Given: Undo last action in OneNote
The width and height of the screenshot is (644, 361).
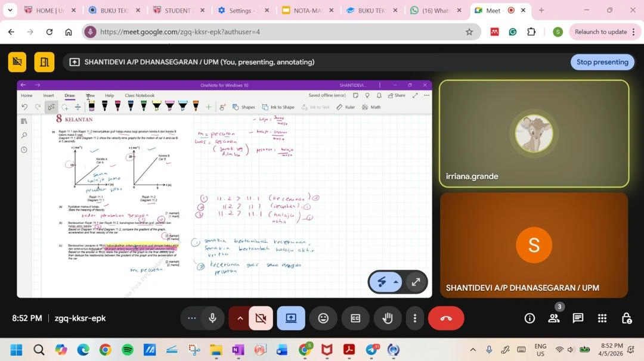Looking at the screenshot, I should [24, 107].
